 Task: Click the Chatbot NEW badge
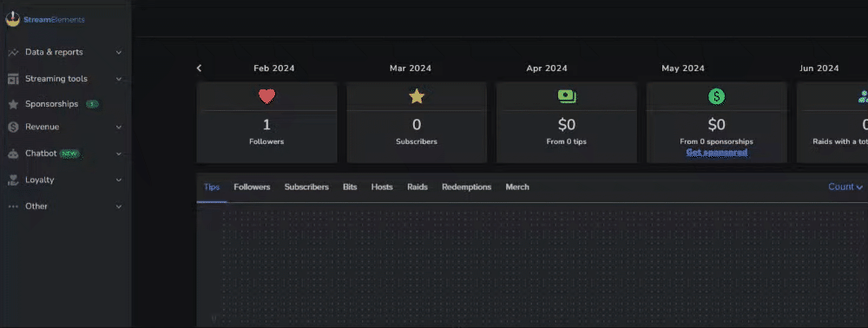pos(70,154)
